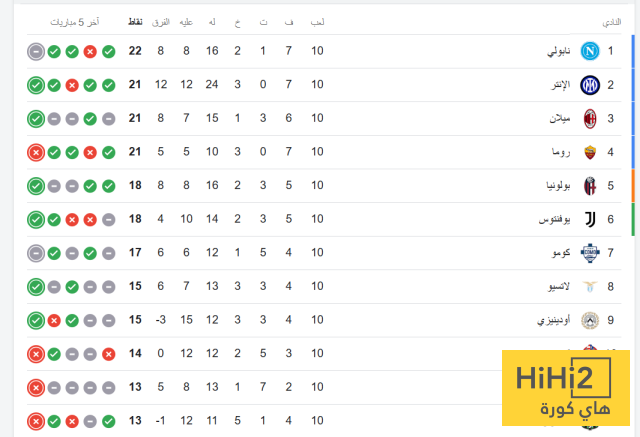The height and width of the screenshot is (437, 640).
Task: Click the orange marker bar beside Bologna's row
Action: 633,186
